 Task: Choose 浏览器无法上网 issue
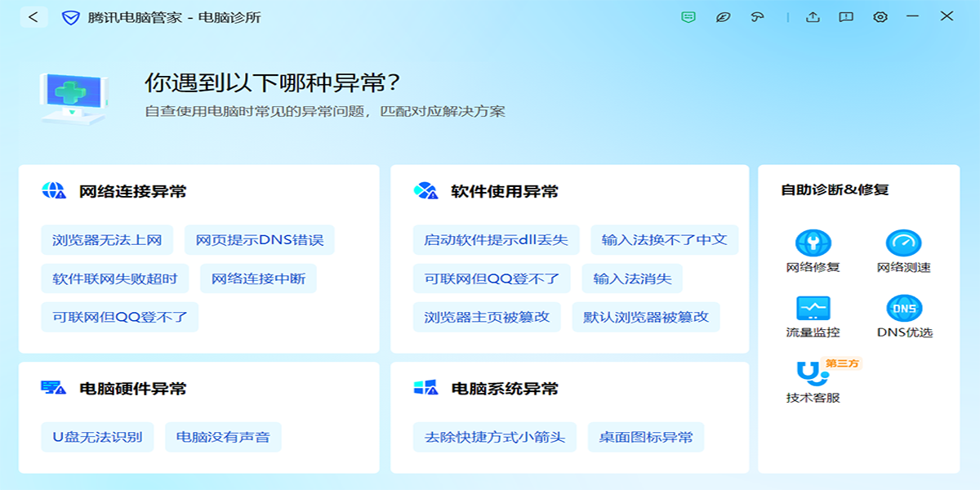[x=107, y=240]
